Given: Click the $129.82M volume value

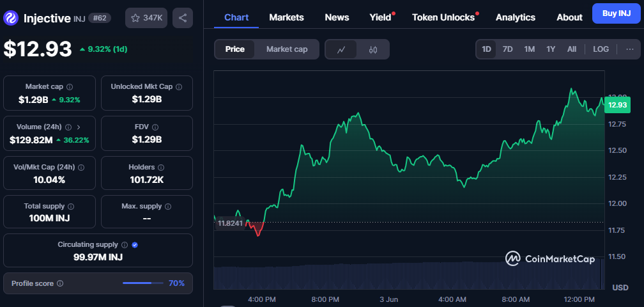Looking at the screenshot, I should coord(31,140).
